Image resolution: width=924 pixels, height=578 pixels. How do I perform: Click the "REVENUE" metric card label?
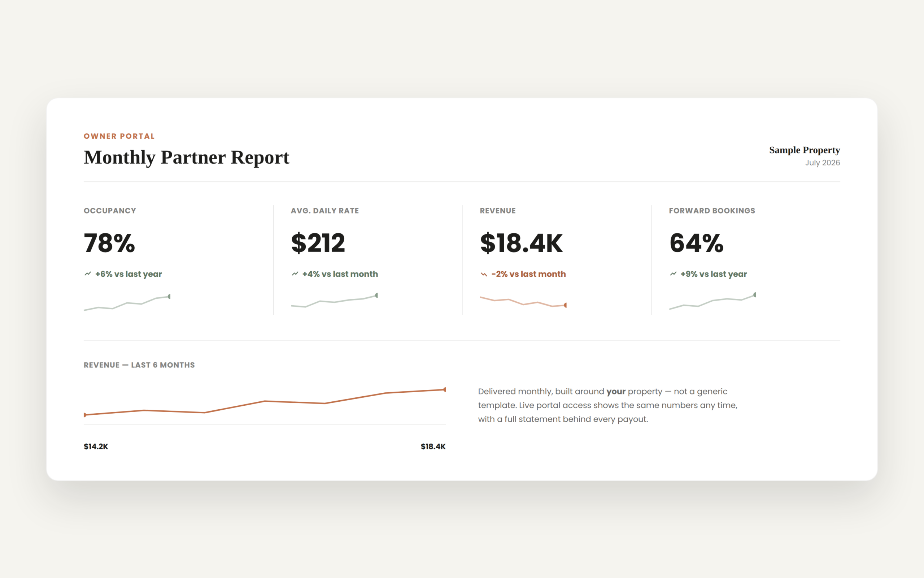point(498,211)
